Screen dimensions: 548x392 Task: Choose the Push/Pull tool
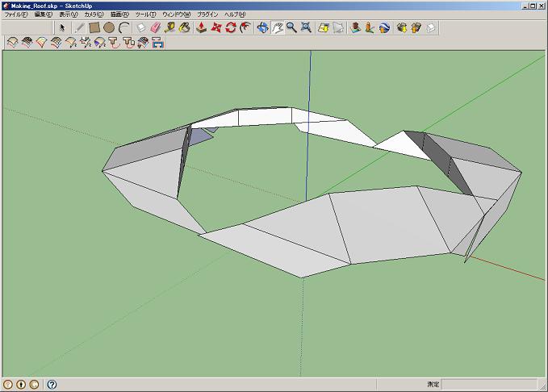(x=201, y=27)
